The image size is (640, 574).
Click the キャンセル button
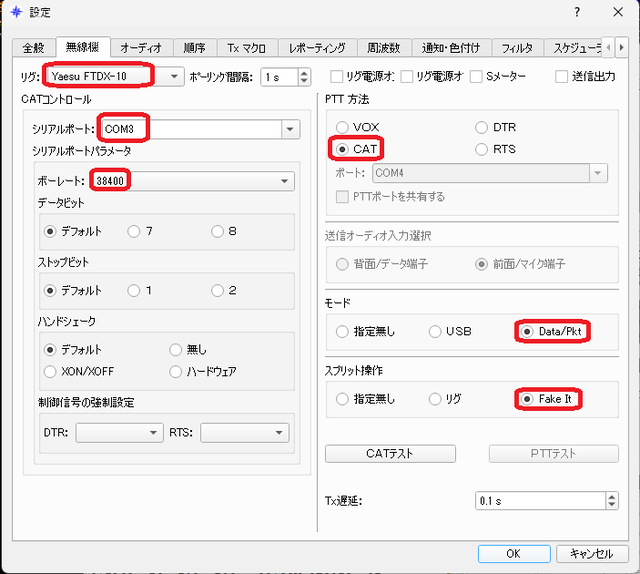point(592,554)
